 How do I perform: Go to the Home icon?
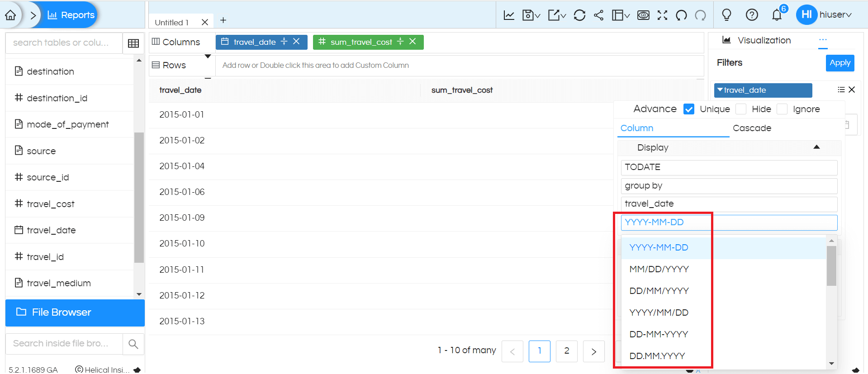10,15
